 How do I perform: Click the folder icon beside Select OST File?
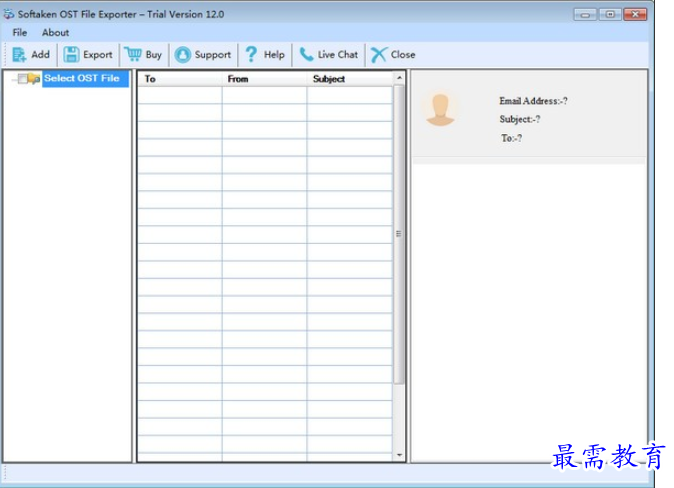point(34,79)
